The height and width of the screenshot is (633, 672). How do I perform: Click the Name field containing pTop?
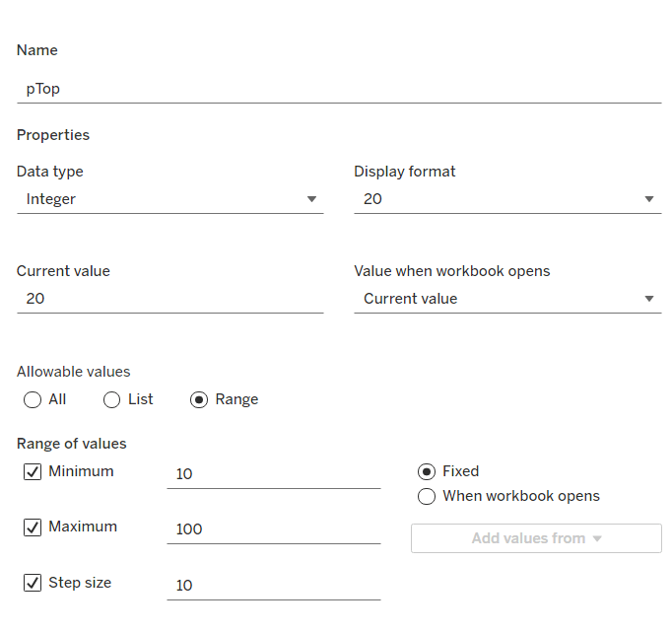click(338, 88)
